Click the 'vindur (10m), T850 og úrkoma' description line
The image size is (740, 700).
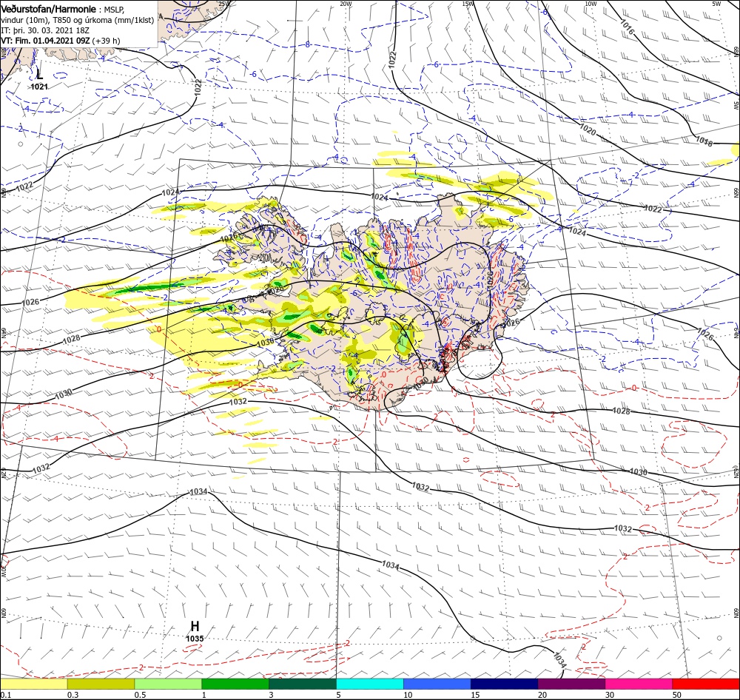click(x=78, y=20)
